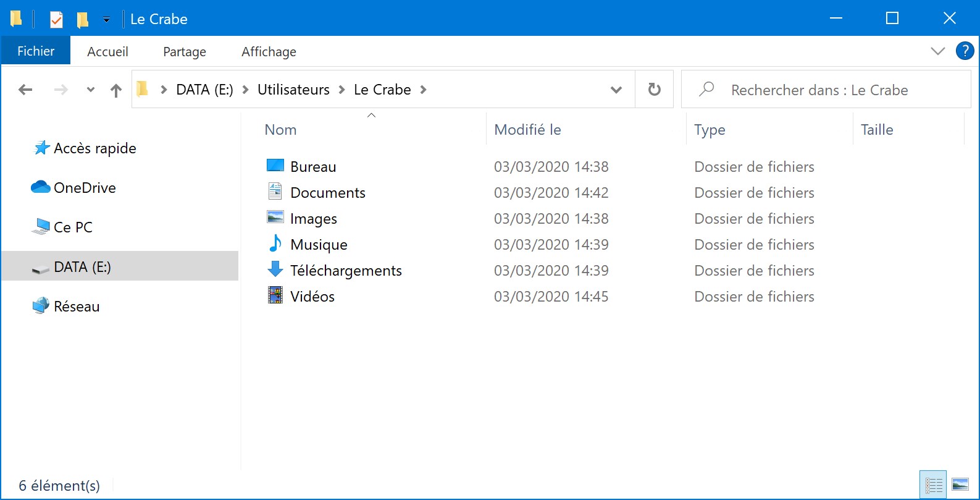Switch to the Affichage ribbon tab
Viewport: 980px width, 500px height.
click(269, 52)
